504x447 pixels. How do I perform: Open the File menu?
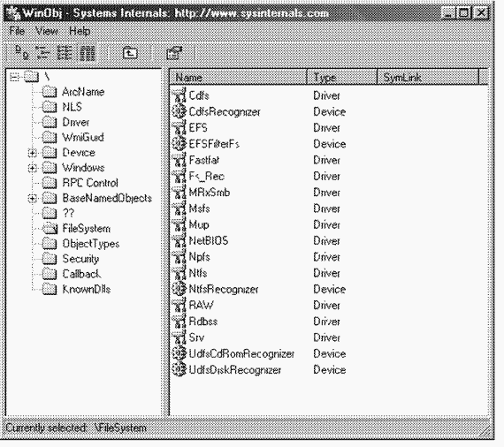click(17, 31)
